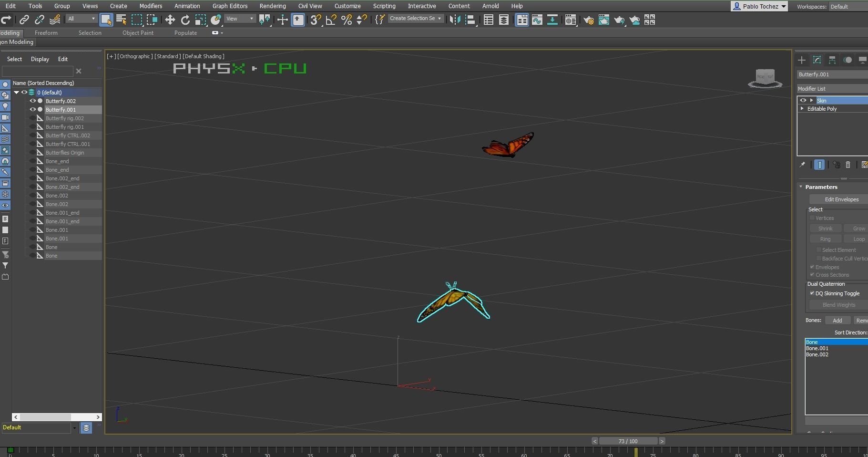Activate the Select and Scale tool
Image resolution: width=868 pixels, height=457 pixels.
[201, 20]
